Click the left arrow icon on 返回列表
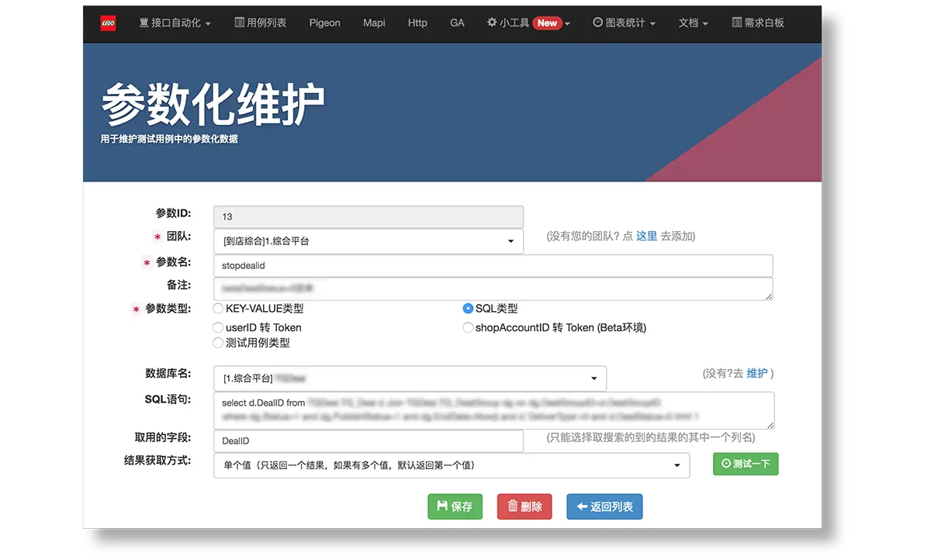This screenshot has width=931, height=560. (x=582, y=506)
